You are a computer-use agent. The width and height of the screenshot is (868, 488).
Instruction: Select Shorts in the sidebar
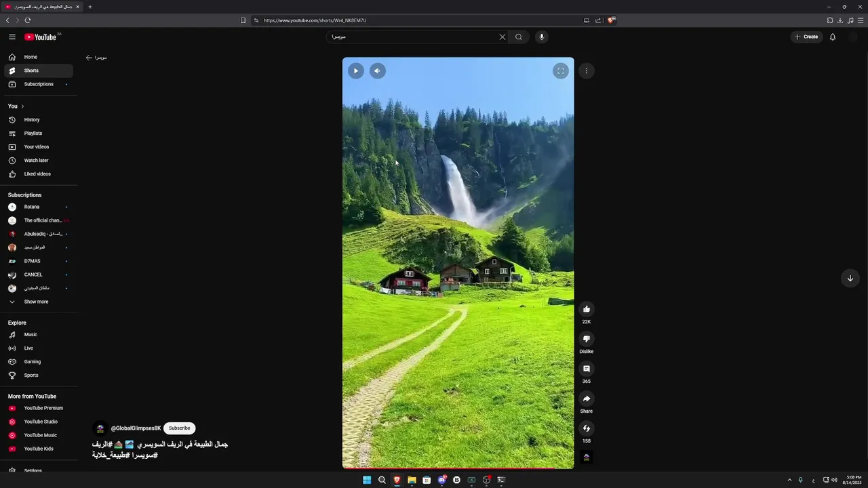pyautogui.click(x=39, y=70)
